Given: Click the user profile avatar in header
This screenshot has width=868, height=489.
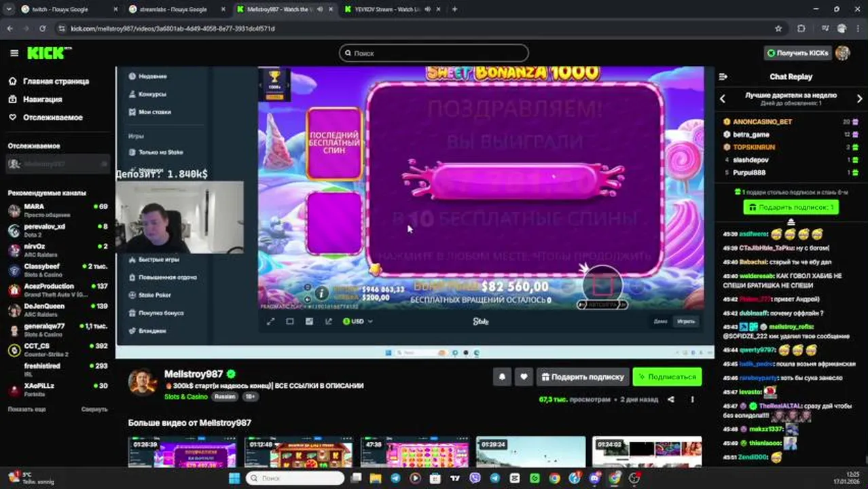Looking at the screenshot, I should (843, 53).
